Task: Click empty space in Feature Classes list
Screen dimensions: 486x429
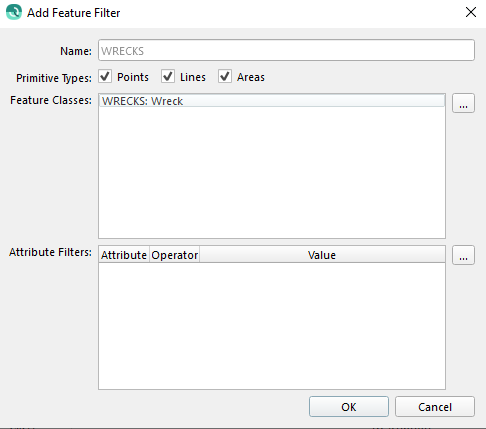Action: tap(272, 173)
